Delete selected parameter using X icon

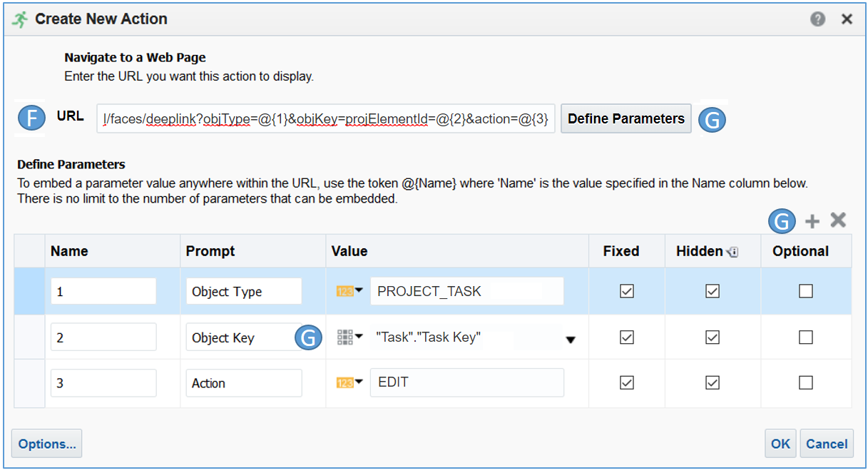pyautogui.click(x=838, y=221)
